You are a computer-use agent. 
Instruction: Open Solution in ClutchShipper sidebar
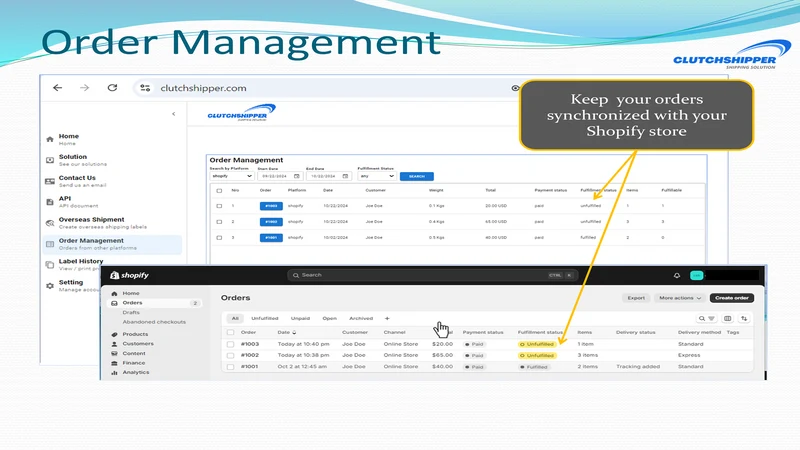pos(82,160)
